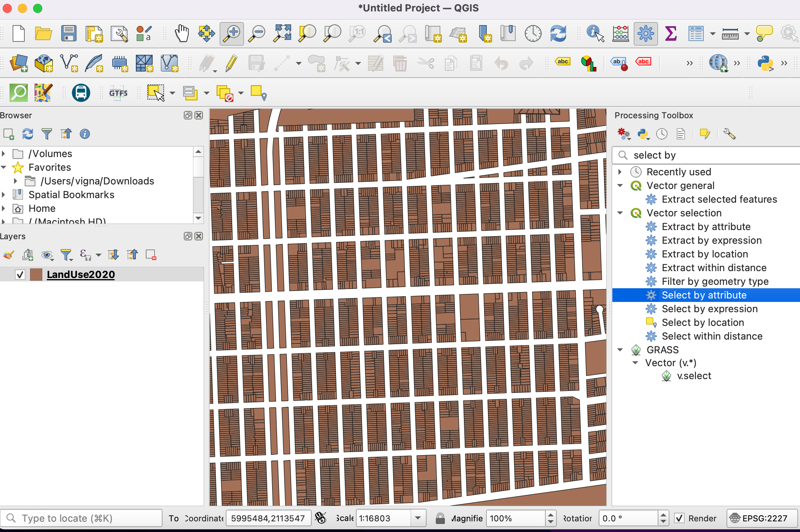Uncheck the LandUse2020 layer visibility checkbox
The image size is (800, 532).
pyautogui.click(x=20, y=275)
